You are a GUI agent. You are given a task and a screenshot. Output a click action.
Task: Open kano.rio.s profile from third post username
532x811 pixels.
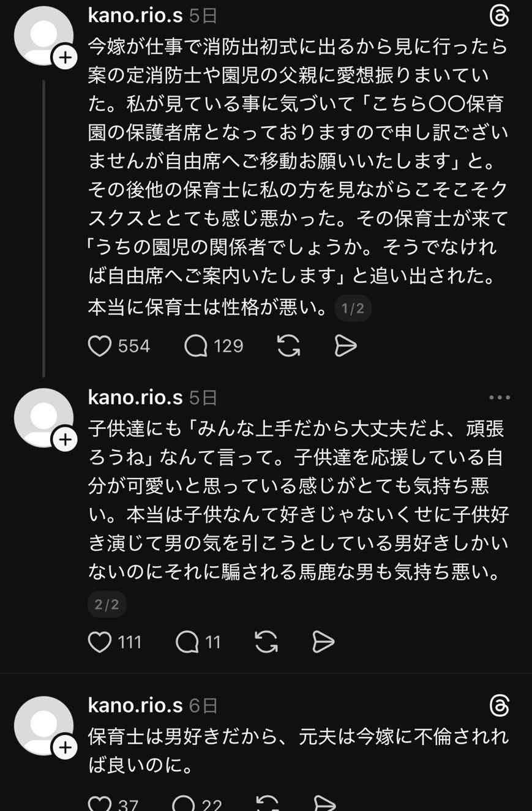(x=135, y=706)
